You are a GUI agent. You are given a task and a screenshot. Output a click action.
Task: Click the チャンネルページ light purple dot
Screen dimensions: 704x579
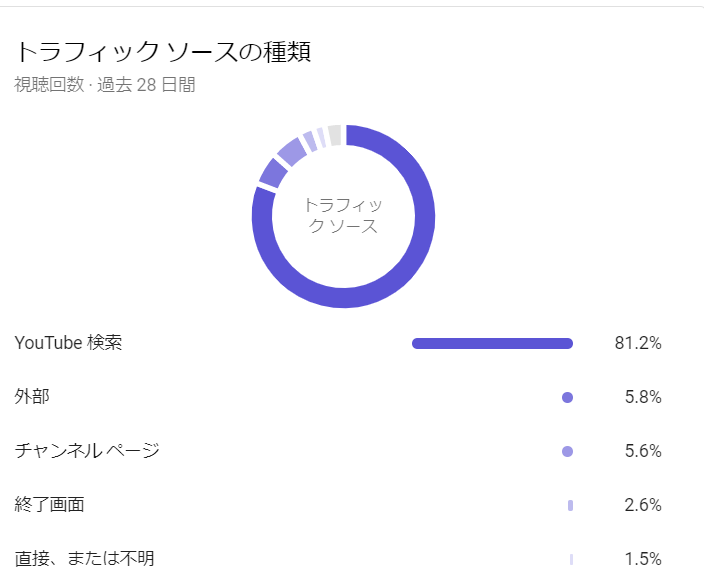pos(568,451)
